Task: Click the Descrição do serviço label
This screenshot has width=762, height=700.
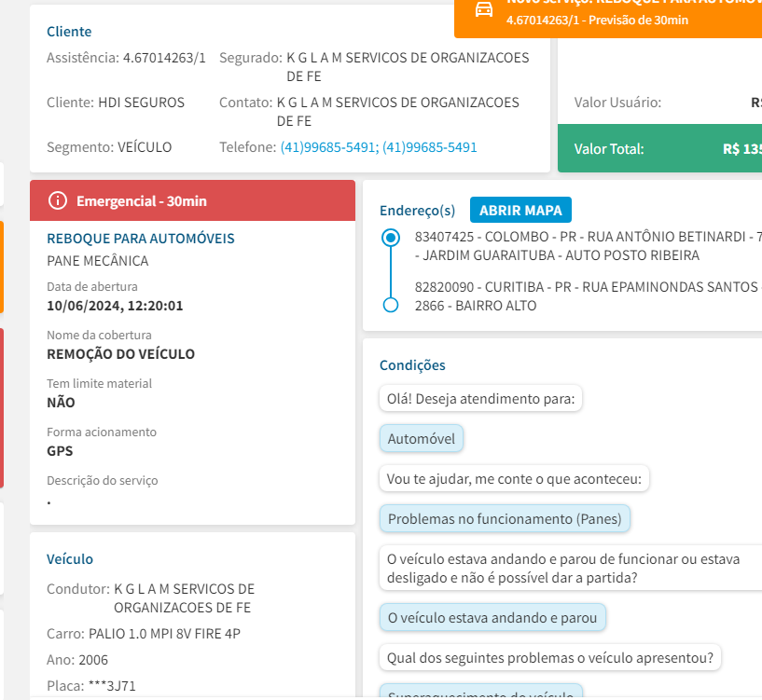Action: [102, 480]
